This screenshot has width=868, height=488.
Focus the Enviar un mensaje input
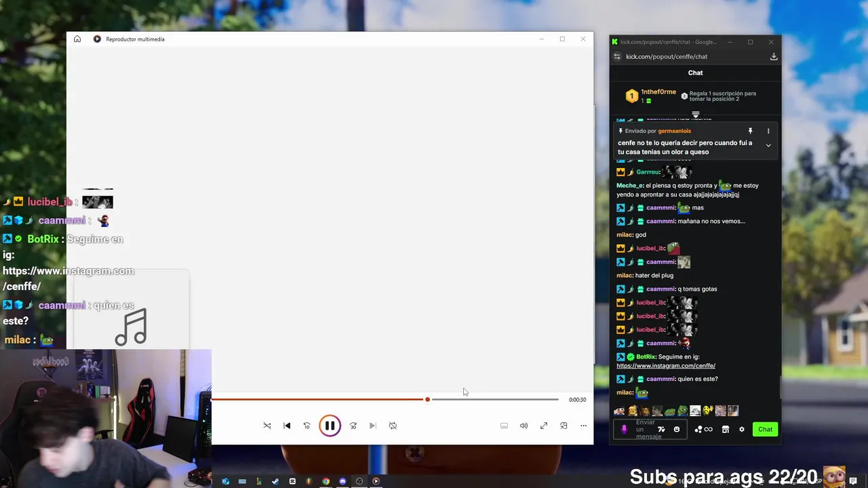tap(650, 429)
